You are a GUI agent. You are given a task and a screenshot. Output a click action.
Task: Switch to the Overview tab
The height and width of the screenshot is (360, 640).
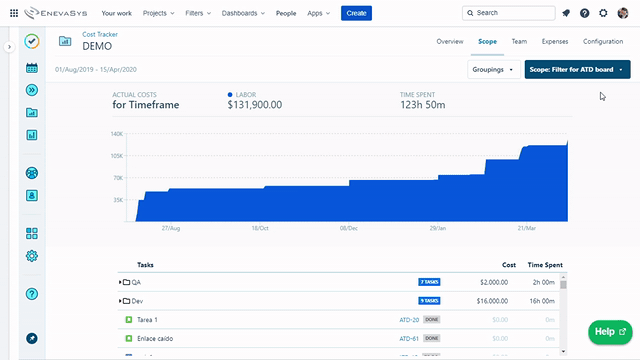(x=450, y=41)
